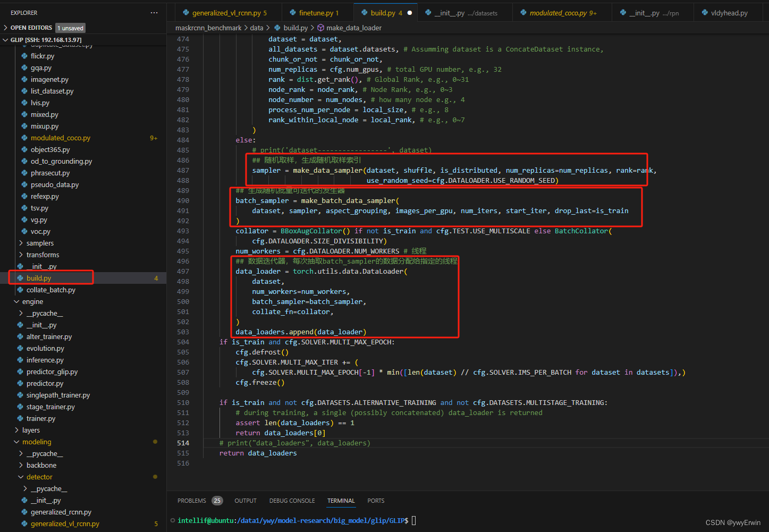Click the 1 unsaved badge

(71, 28)
